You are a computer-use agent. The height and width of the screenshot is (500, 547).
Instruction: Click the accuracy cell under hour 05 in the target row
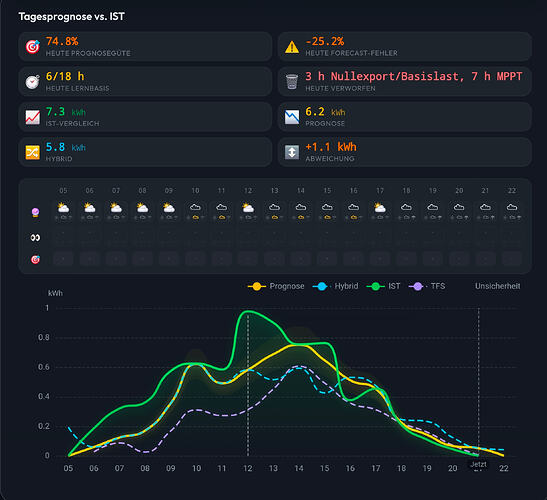(x=63, y=260)
